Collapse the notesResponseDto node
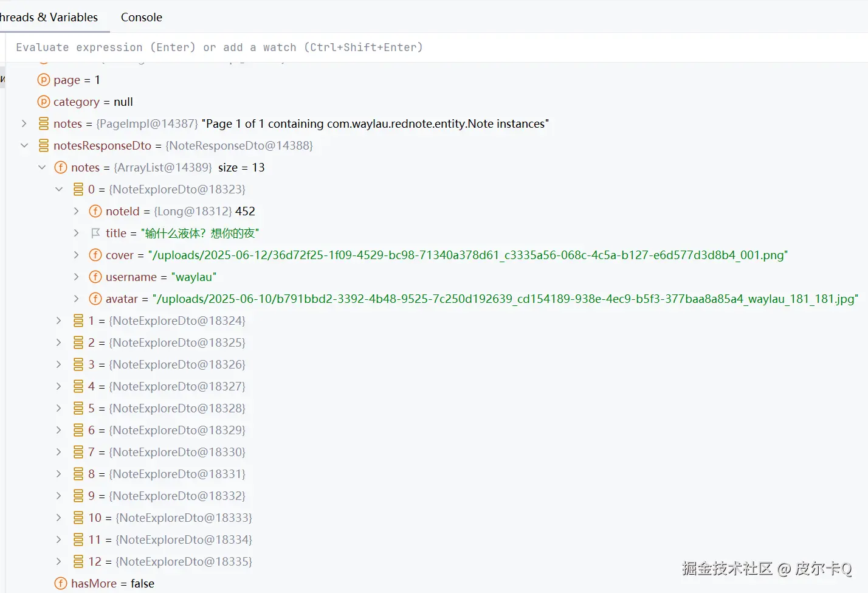Viewport: 868px width, 593px height. (24, 145)
